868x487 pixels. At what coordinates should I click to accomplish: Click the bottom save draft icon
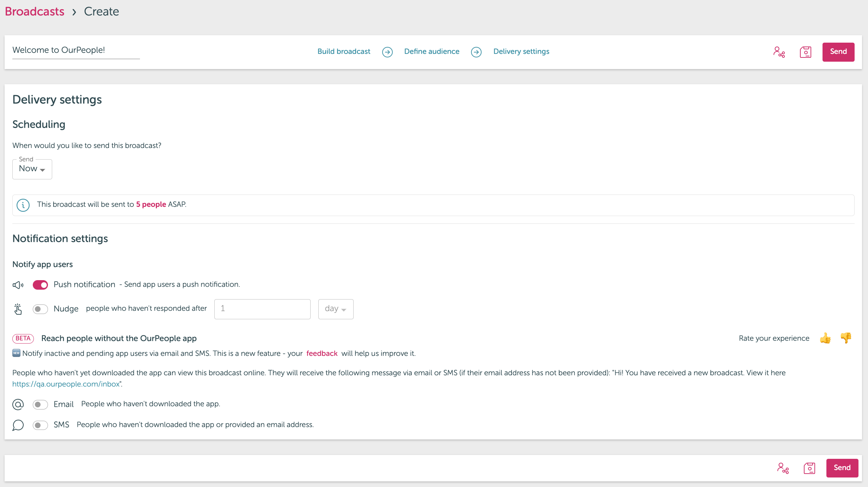[x=809, y=468]
